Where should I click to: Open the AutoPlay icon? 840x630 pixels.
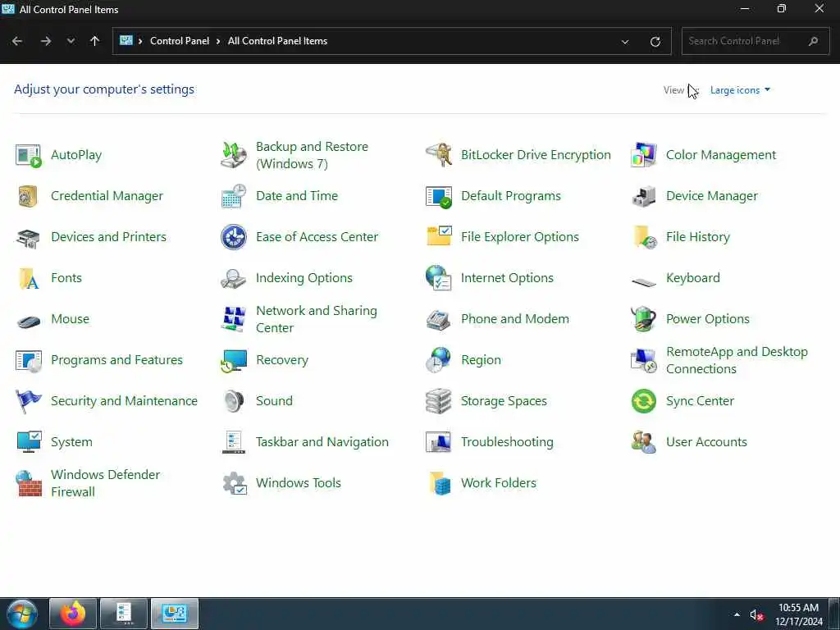29,155
